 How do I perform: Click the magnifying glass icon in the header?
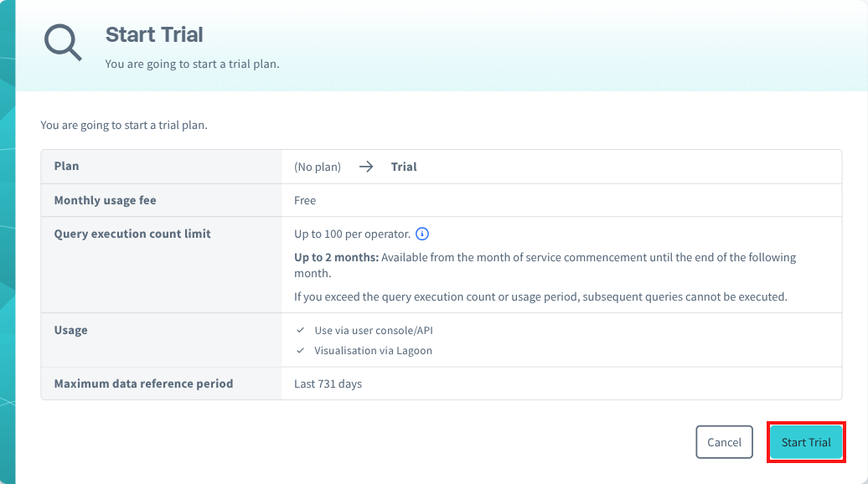pos(63,40)
